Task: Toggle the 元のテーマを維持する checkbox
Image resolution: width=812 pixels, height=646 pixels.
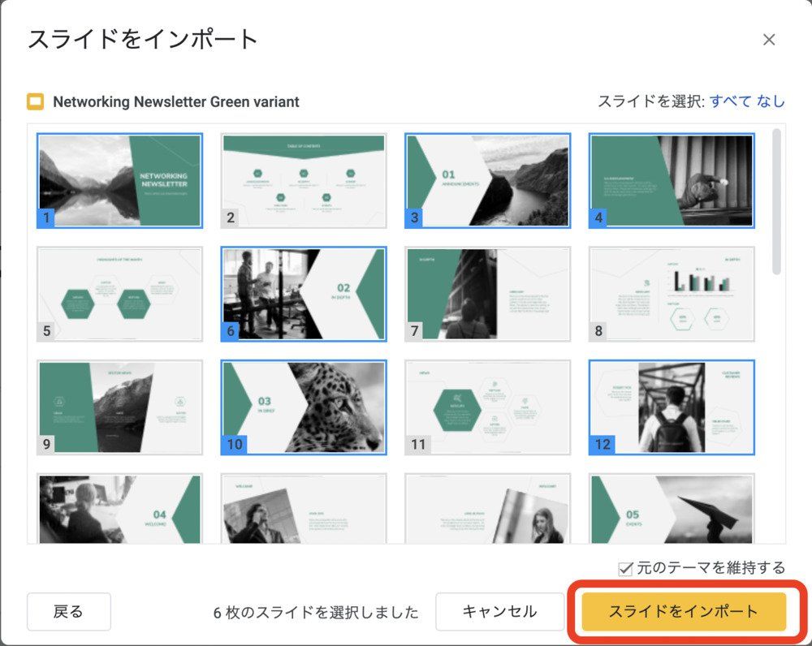Action: coord(625,569)
